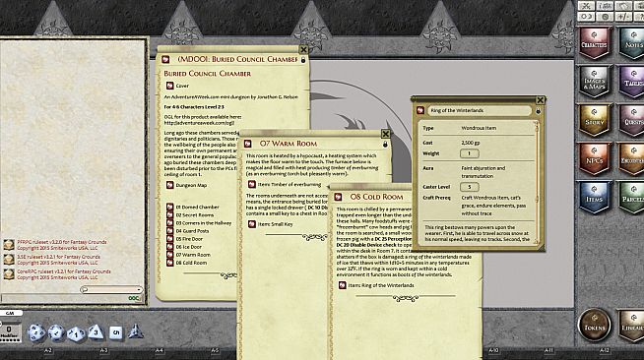644x360 pixels.
Task: Open the Tables sidebar panel
Action: (x=631, y=82)
